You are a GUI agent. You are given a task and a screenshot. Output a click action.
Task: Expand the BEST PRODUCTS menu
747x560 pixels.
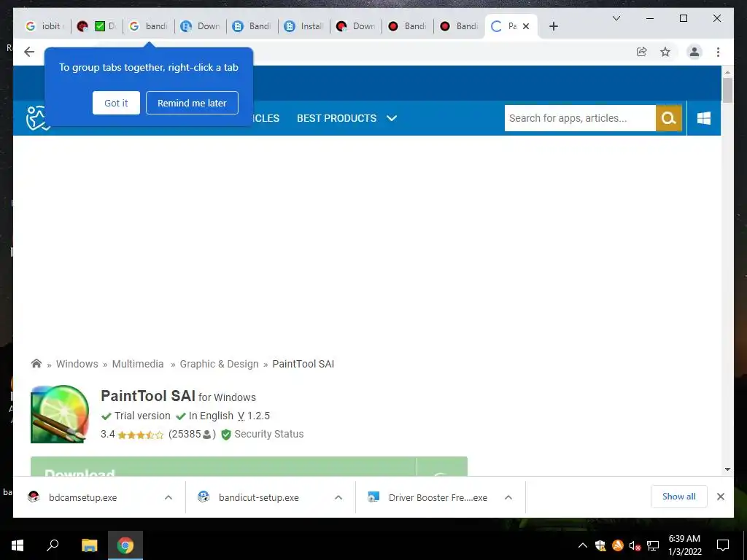347,118
